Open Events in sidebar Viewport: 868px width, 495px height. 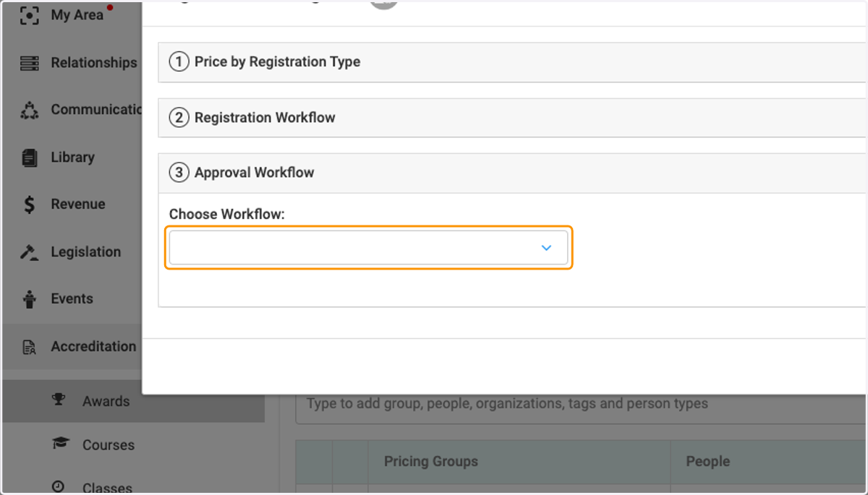coord(72,299)
